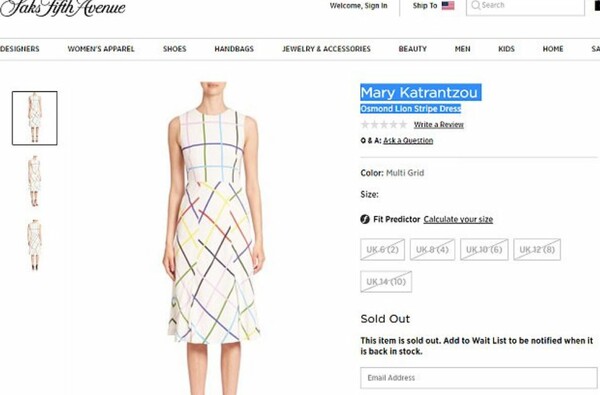This screenshot has height=395, width=600.
Task: Focus the Email Address field
Action: point(479,378)
